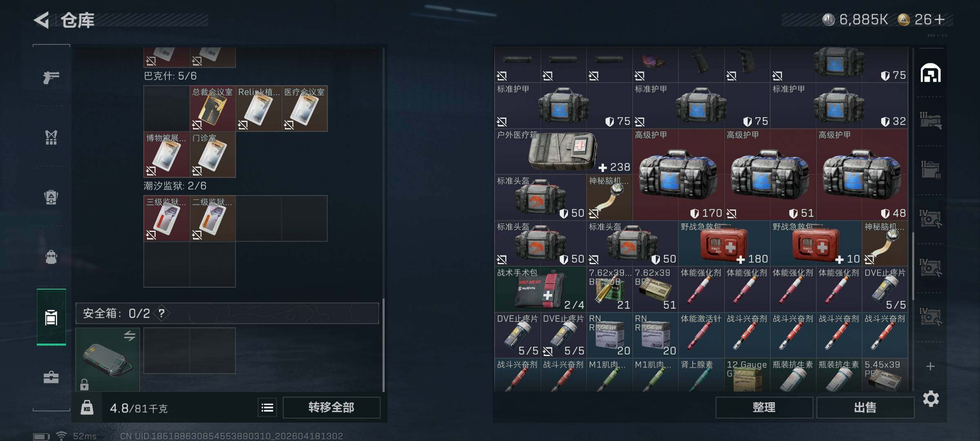Image resolution: width=980 pixels, height=441 pixels.
Task: Select the 户外医疗箱 item
Action: (x=563, y=152)
